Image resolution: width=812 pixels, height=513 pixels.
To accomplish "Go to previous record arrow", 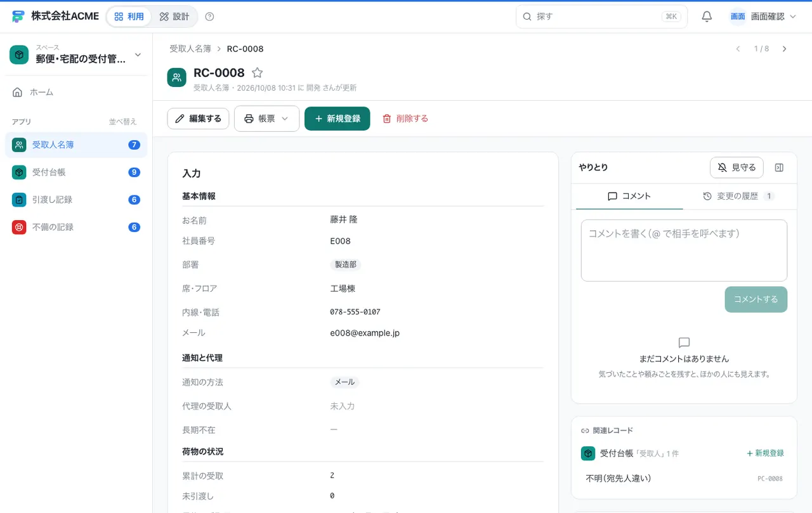I will pos(738,49).
